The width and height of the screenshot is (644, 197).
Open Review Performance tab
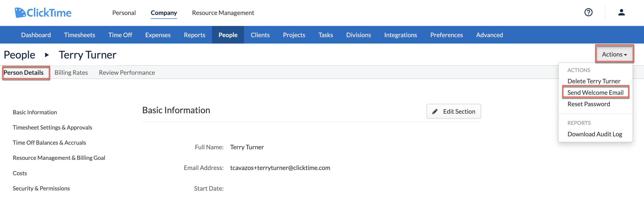click(x=127, y=72)
